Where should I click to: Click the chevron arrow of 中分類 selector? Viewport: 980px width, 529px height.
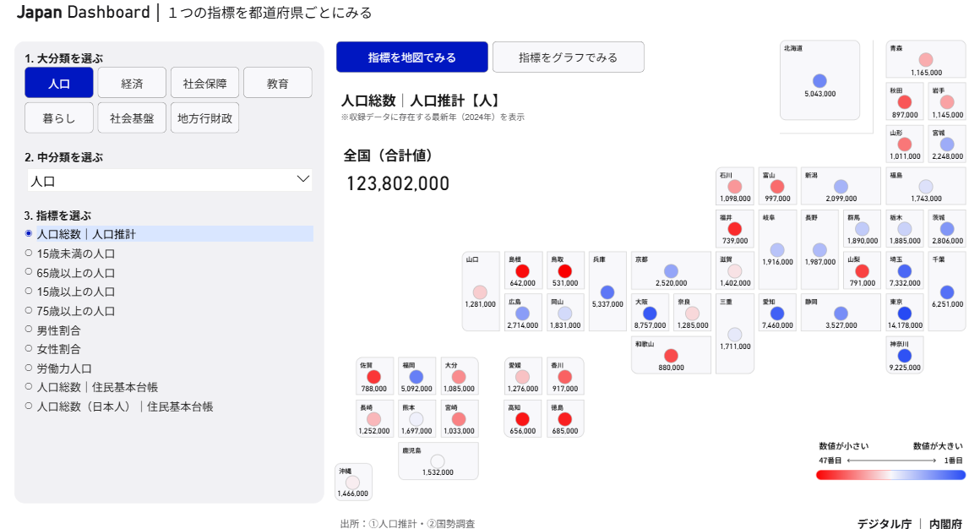click(303, 179)
